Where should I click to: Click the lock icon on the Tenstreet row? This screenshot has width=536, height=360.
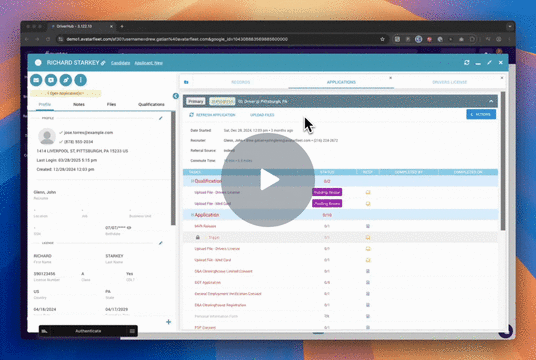click(x=198, y=237)
